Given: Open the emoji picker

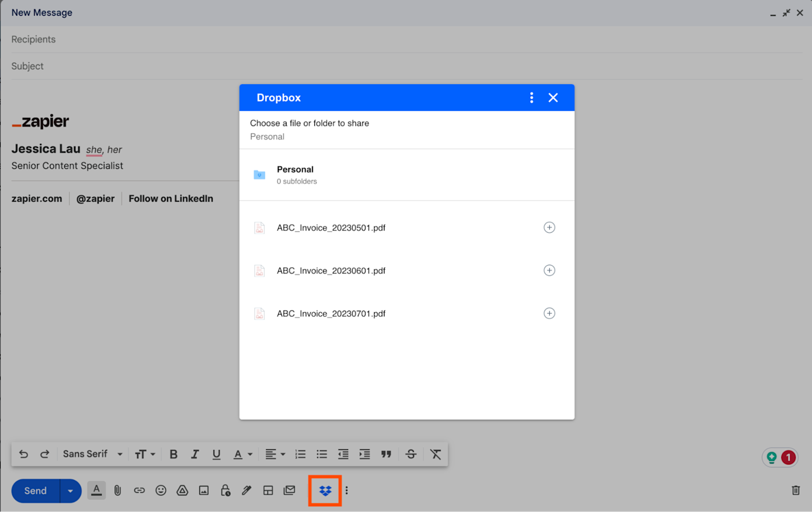Looking at the screenshot, I should [x=161, y=491].
